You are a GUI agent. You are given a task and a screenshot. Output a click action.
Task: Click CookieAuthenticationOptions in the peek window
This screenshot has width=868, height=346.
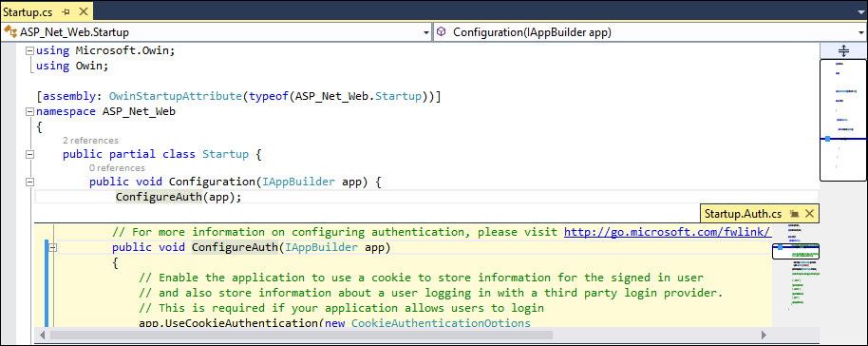click(441, 323)
